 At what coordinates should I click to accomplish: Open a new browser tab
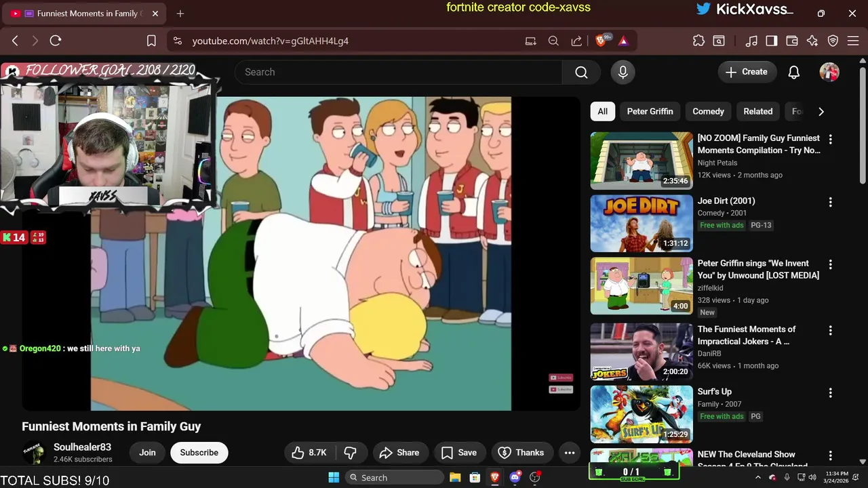180,14
